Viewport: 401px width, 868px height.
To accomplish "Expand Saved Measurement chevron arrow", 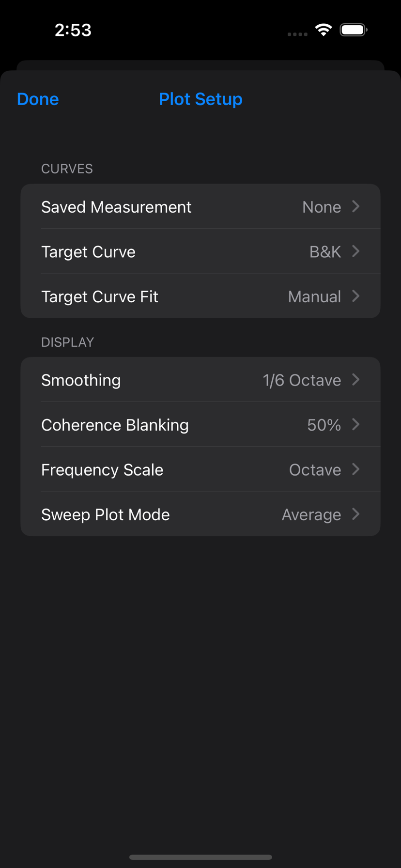I will tap(356, 206).
